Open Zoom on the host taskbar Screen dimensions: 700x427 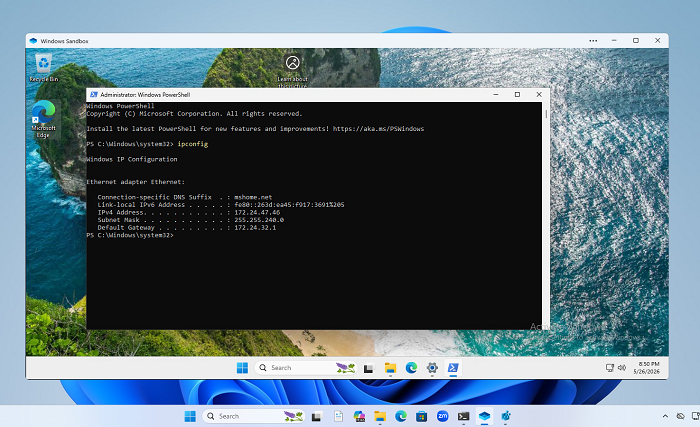pos(442,416)
